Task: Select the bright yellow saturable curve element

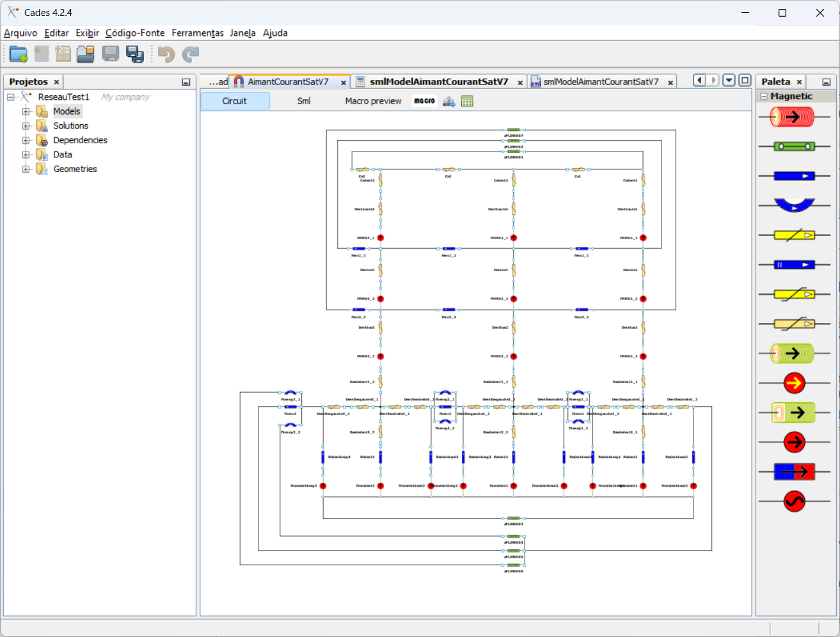Action: [794, 294]
